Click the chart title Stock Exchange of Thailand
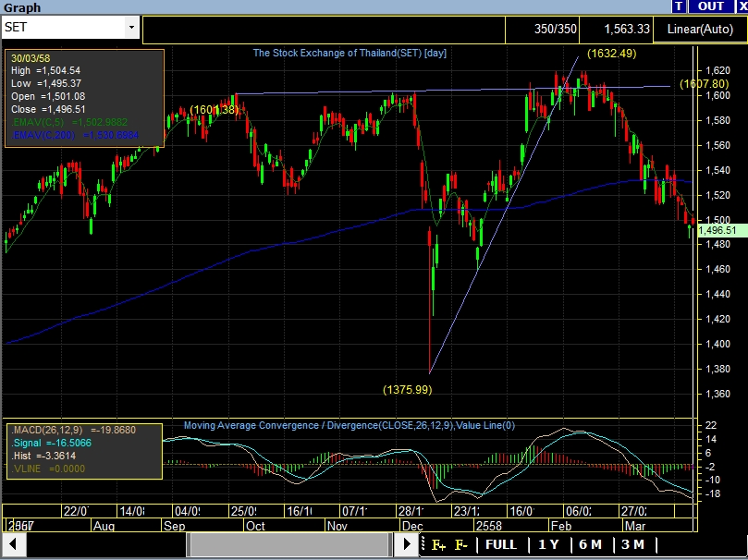 click(349, 53)
